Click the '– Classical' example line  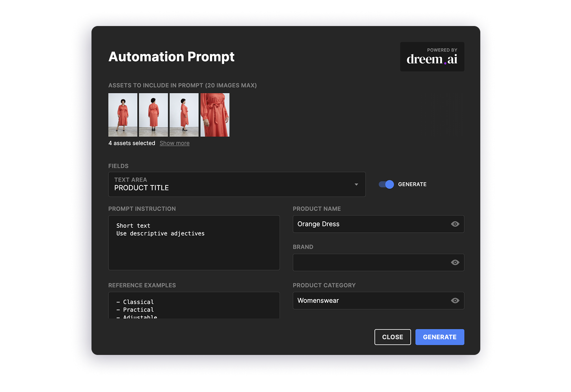coord(135,302)
